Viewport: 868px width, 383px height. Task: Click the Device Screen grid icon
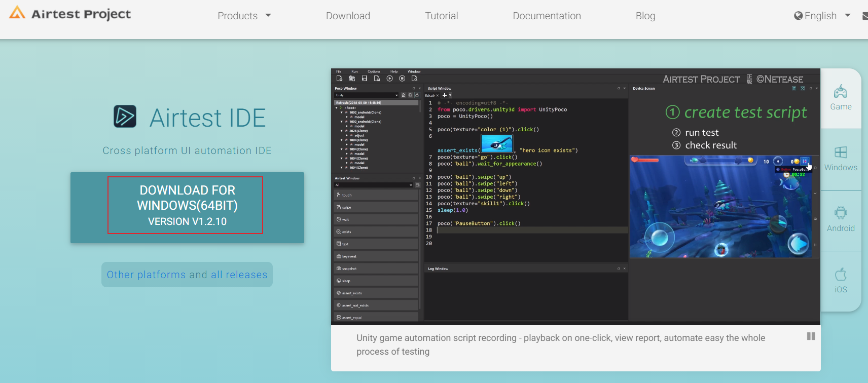[x=794, y=88]
